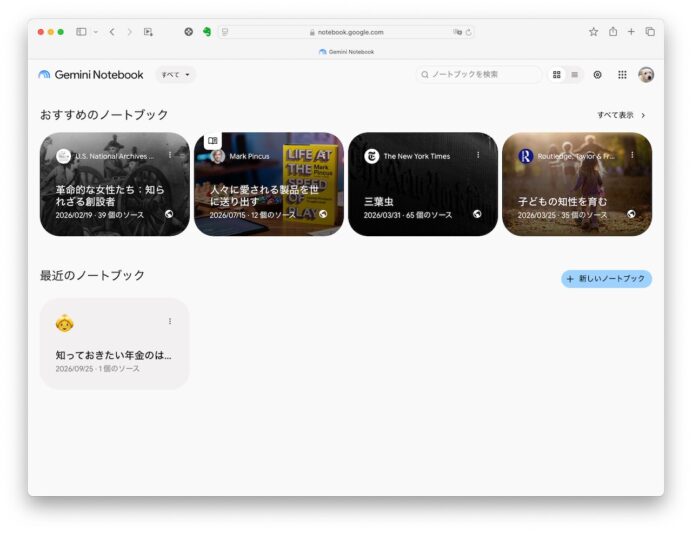
Task: Zoom the window with the green button
Action: coord(61,32)
